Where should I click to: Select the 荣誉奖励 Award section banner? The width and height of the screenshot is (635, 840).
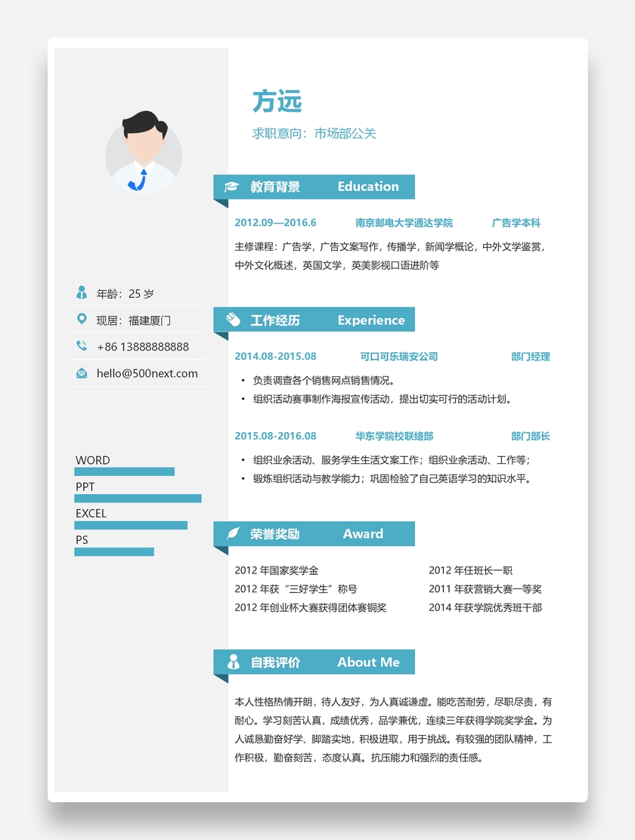pos(314,534)
